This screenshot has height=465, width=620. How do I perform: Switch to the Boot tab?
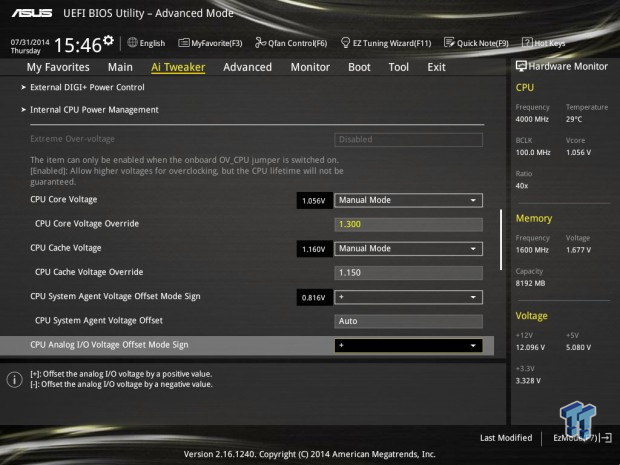359,67
